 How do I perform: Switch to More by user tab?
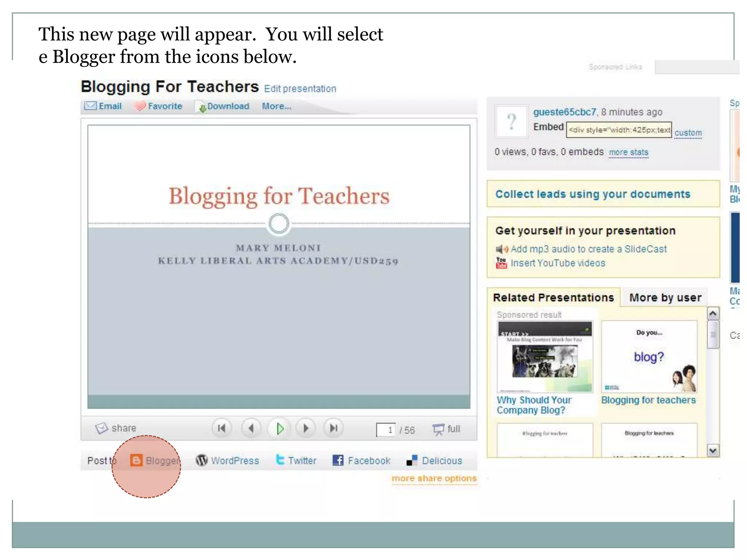coord(665,297)
